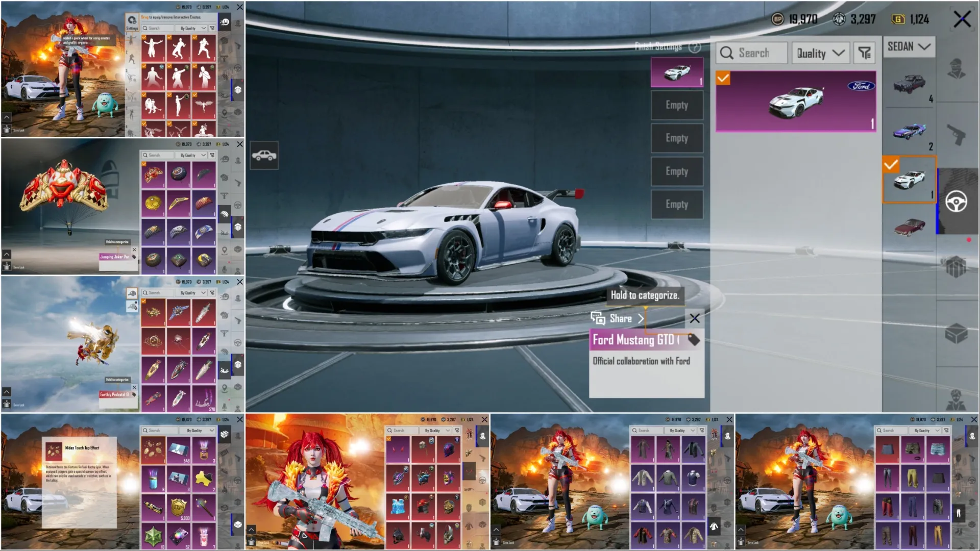Click the filter icon in the emotes panel
The image size is (980, 551).
[x=212, y=28]
